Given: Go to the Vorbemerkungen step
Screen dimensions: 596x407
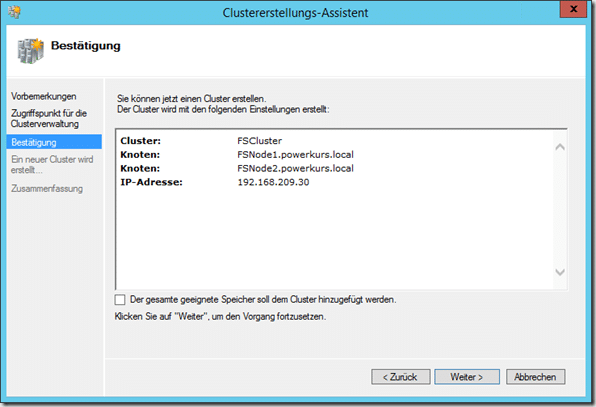Looking at the screenshot, I should click(44, 97).
